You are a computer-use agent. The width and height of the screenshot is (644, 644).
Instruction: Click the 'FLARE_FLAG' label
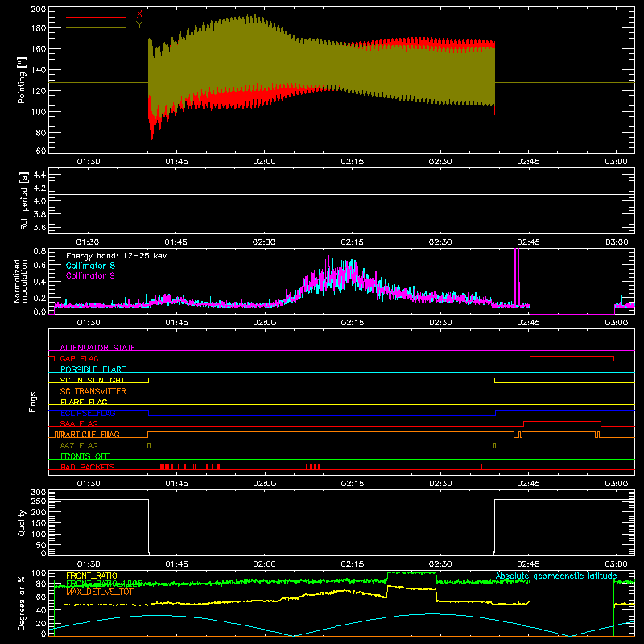coord(84,402)
